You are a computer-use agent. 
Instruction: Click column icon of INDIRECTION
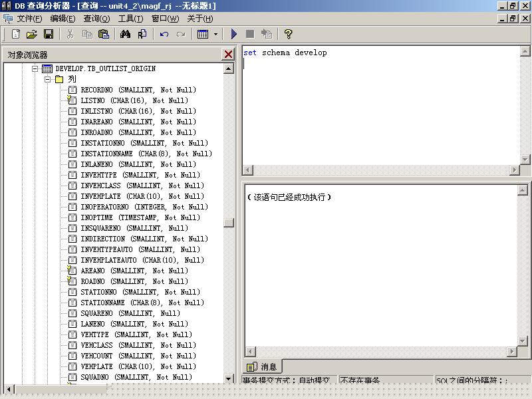point(72,239)
